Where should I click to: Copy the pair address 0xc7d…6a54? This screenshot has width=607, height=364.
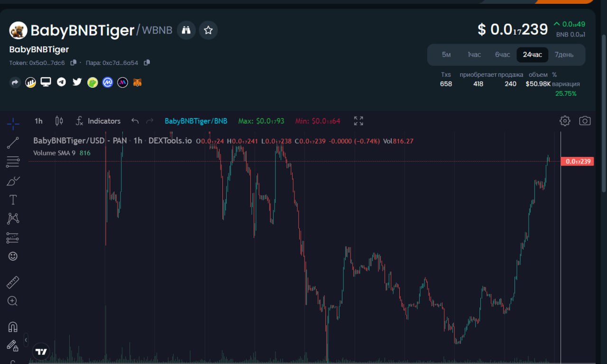pos(147,63)
